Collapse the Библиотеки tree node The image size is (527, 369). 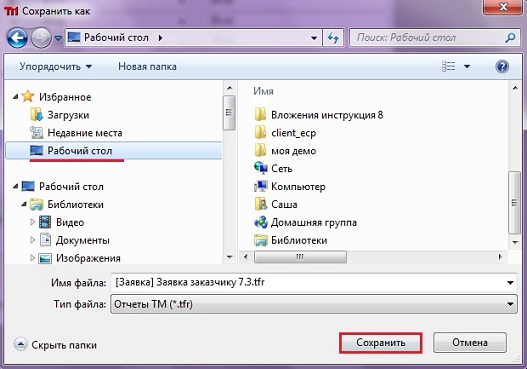click(x=24, y=204)
